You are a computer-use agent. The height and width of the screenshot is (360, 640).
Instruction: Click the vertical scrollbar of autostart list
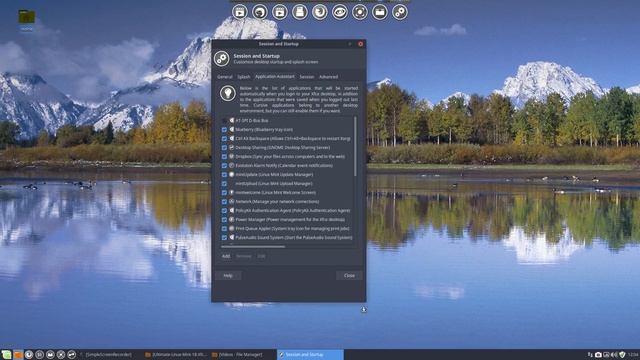[x=355, y=147]
